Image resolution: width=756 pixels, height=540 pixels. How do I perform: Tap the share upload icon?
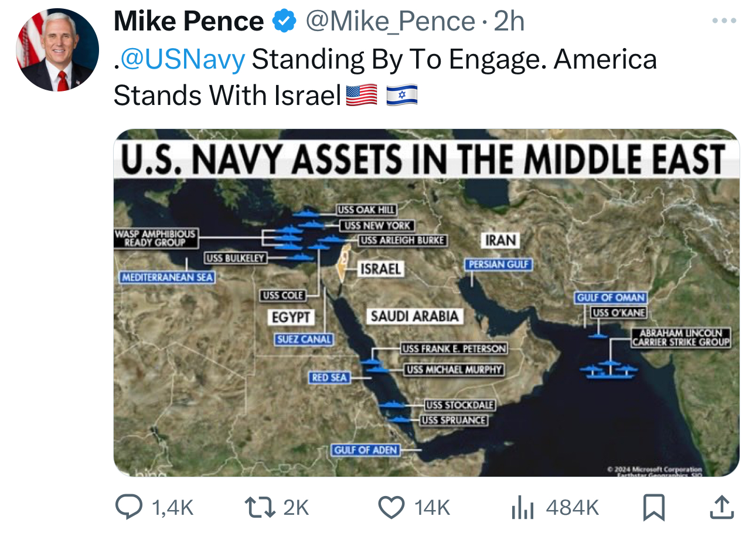[721, 508]
